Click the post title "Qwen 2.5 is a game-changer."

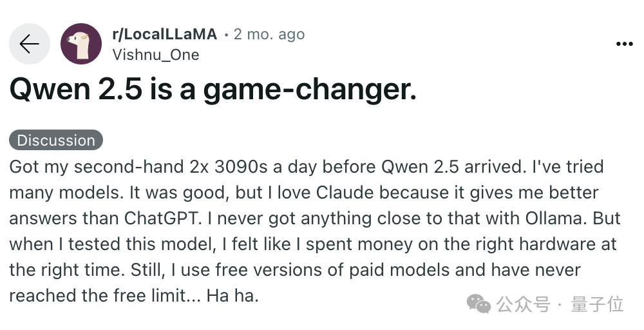[213, 89]
